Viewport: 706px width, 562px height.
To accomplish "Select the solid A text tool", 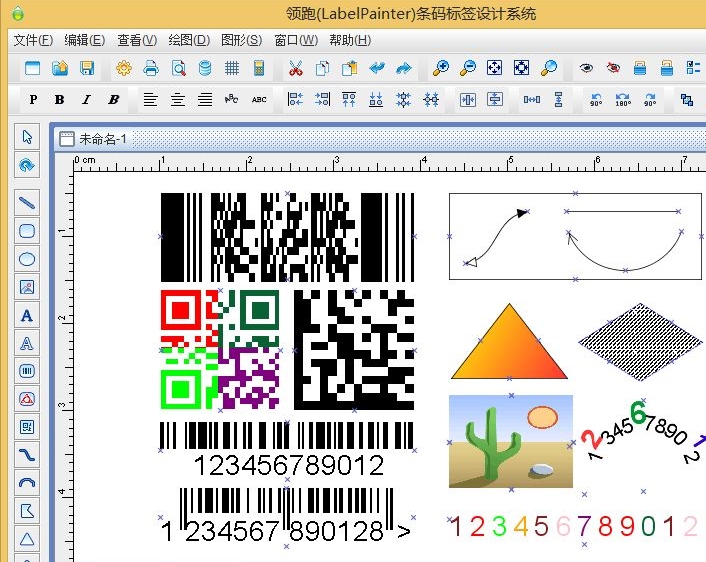I will pyautogui.click(x=27, y=315).
